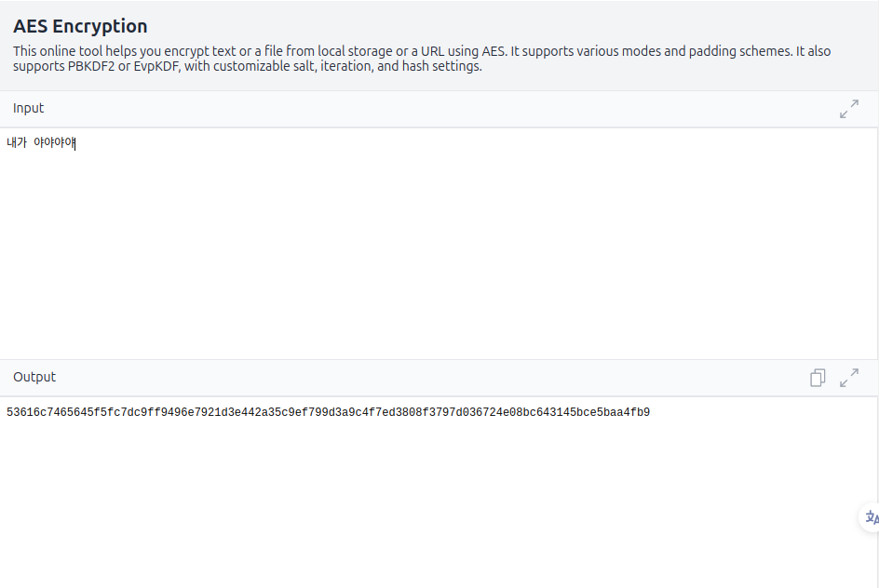This screenshot has height=588, width=879.
Task: Click the Output section label
Action: (34, 377)
